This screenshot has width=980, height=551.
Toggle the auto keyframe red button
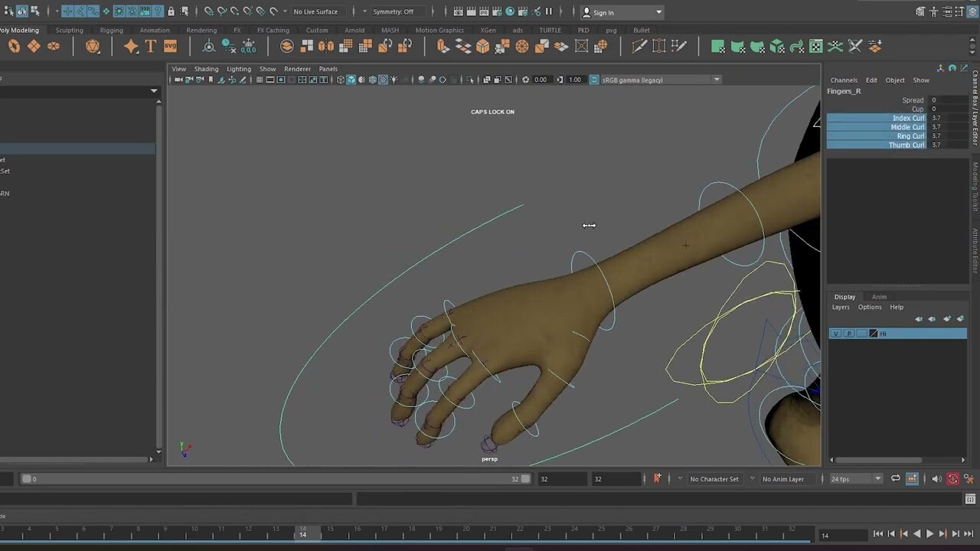coord(953,478)
